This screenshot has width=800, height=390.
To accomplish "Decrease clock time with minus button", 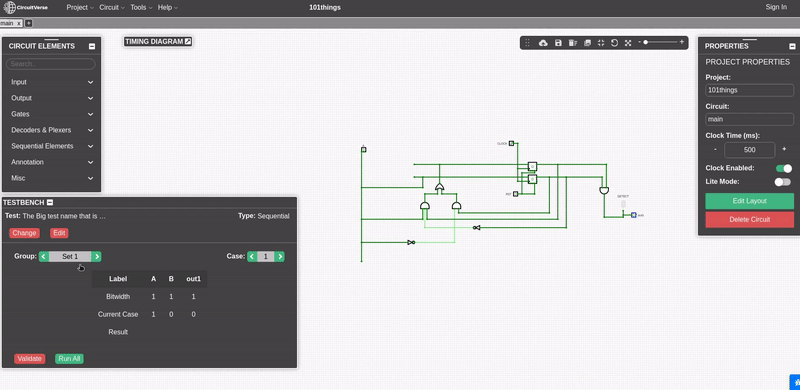I will pyautogui.click(x=715, y=150).
